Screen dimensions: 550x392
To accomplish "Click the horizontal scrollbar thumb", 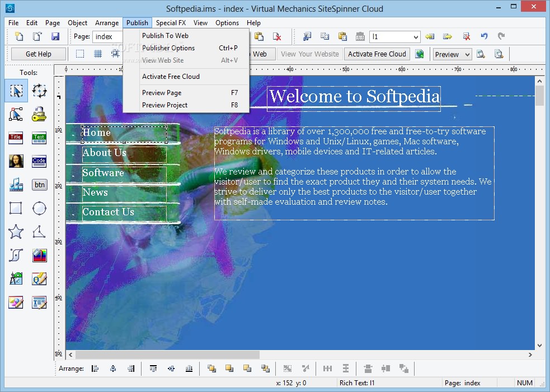I will 168,355.
